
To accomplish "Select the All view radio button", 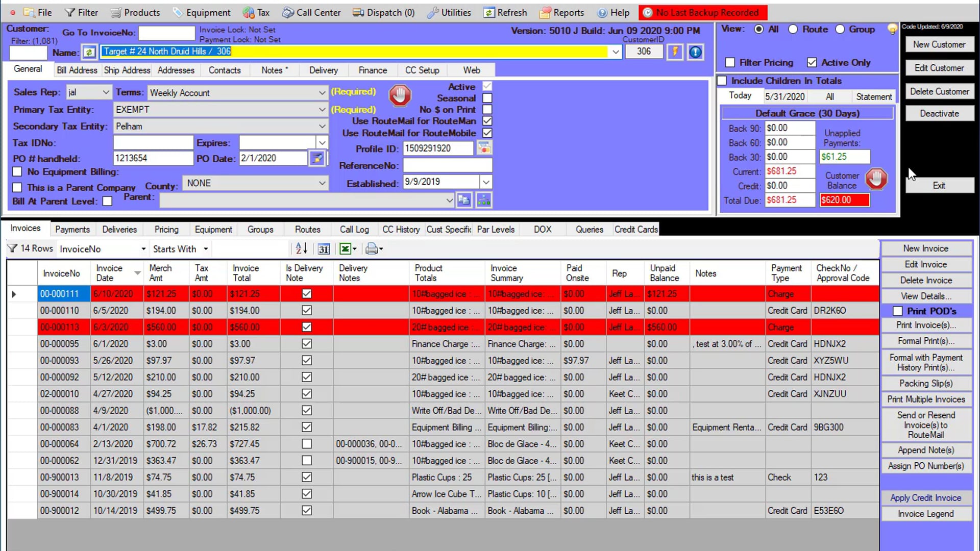I will 759,29.
